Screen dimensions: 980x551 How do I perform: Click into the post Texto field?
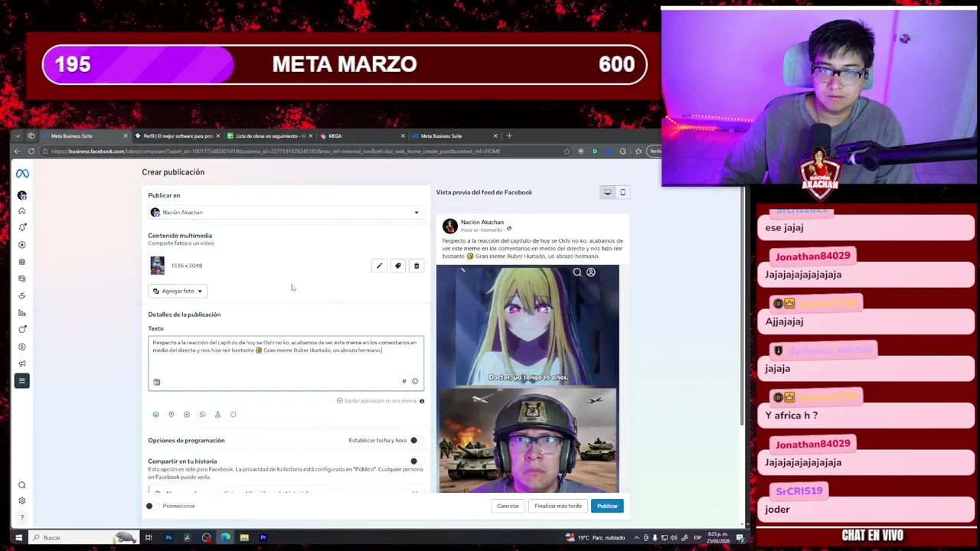(286, 363)
